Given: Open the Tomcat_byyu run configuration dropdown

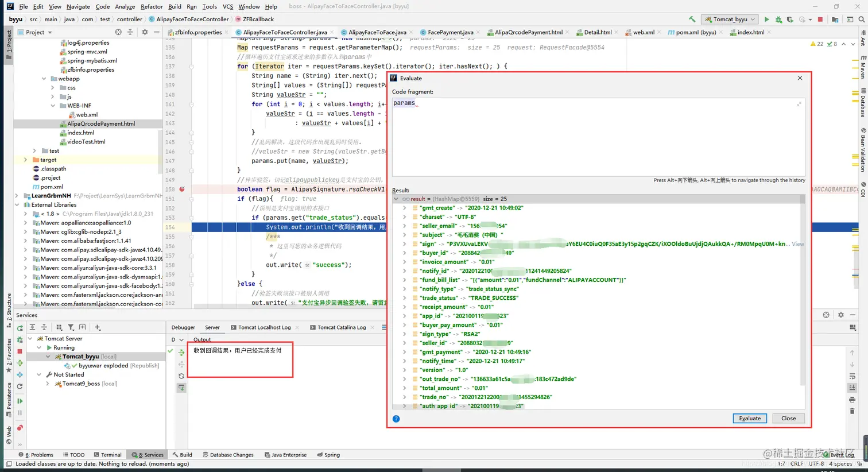Looking at the screenshot, I should 730,20.
